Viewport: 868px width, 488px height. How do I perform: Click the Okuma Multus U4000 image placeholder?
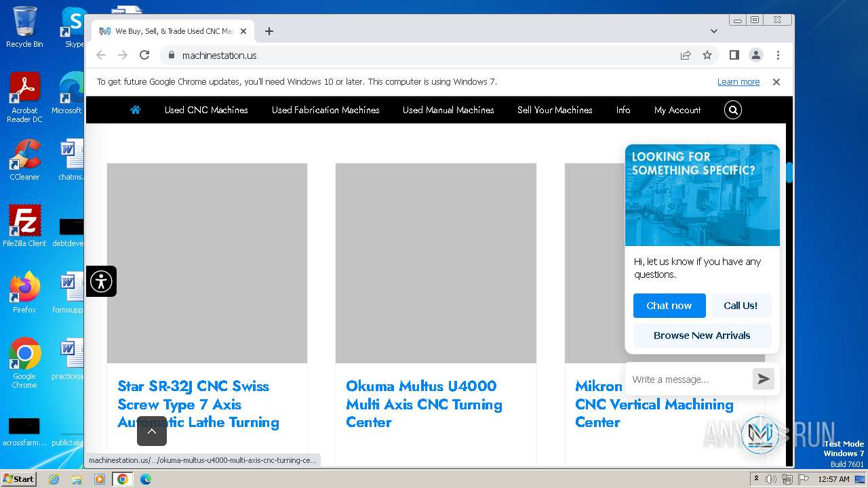pos(436,263)
